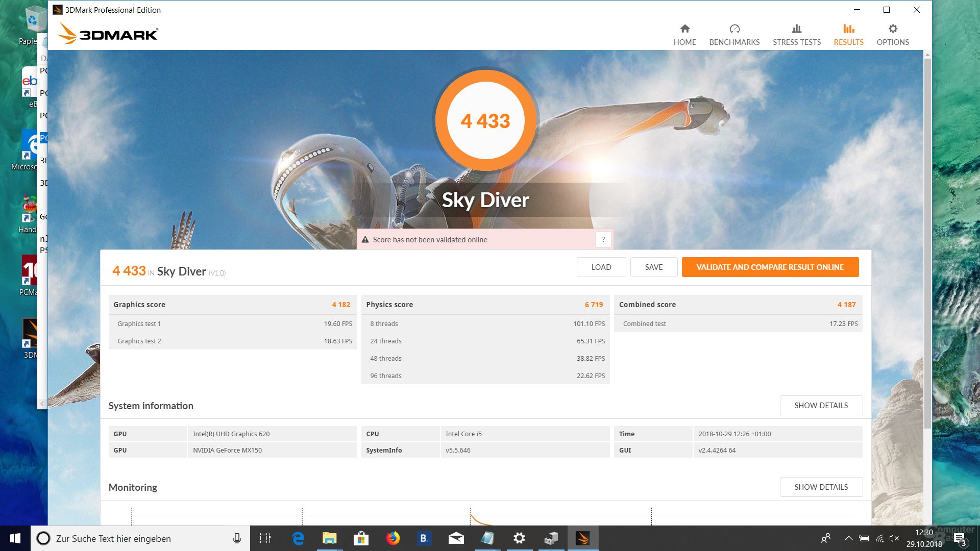Open the BENCHMARKS tab

click(x=734, y=35)
